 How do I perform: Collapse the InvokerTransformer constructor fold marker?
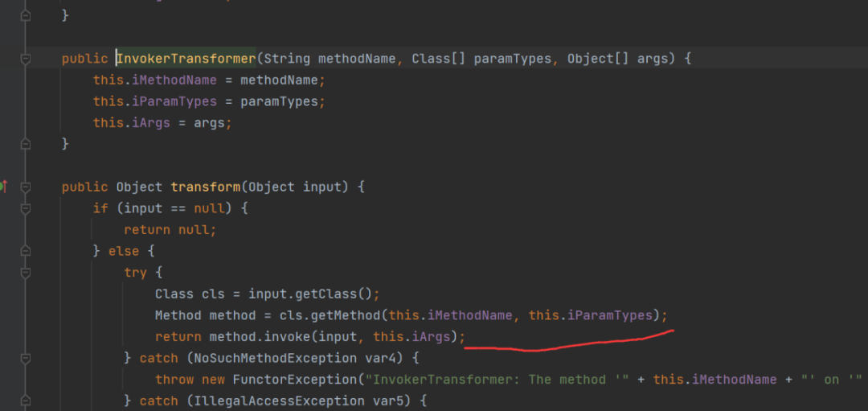26,59
